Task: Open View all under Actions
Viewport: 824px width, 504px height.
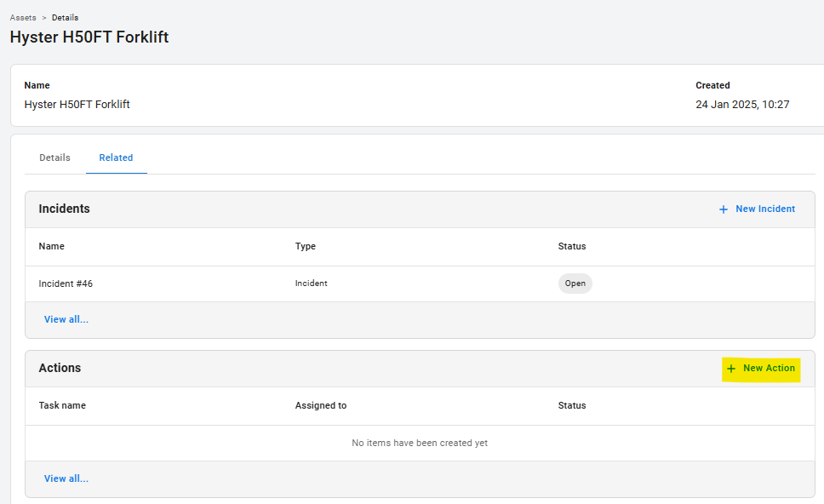Action: point(66,478)
